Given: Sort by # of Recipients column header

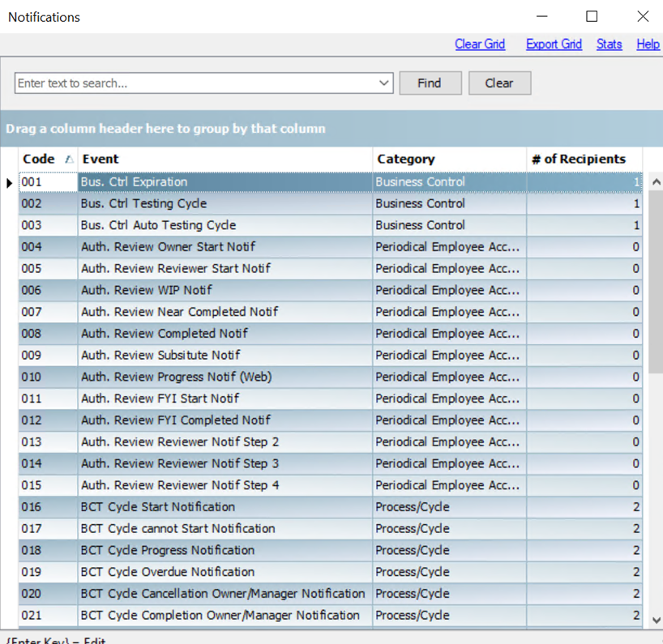Looking at the screenshot, I should click(x=584, y=160).
